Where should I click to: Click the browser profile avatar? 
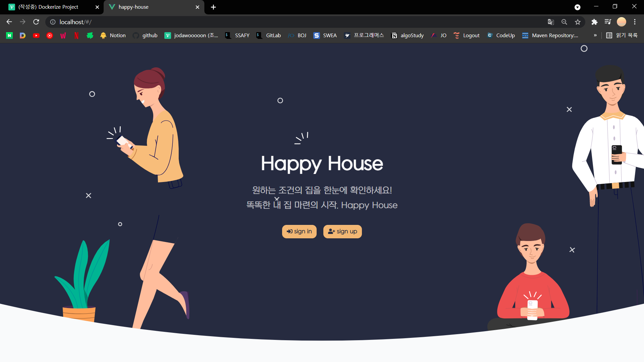click(x=622, y=22)
